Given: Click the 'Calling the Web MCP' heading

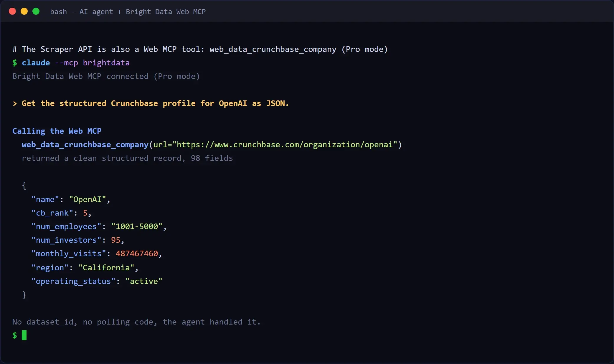Looking at the screenshot, I should (57, 131).
